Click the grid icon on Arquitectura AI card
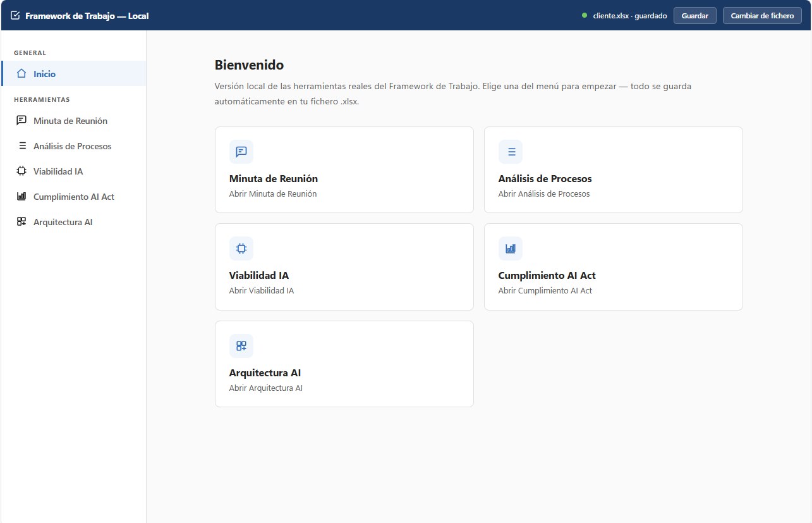The height and width of the screenshot is (523, 812). (241, 346)
